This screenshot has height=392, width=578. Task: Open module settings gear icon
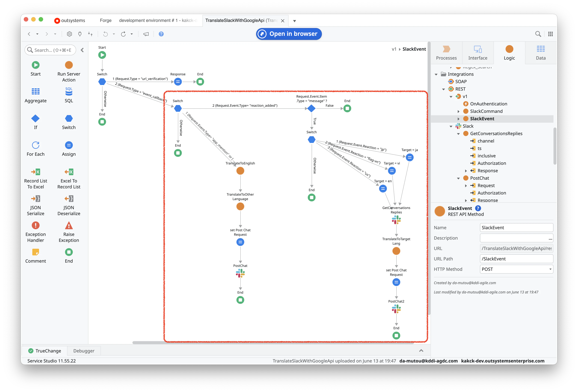click(x=69, y=34)
